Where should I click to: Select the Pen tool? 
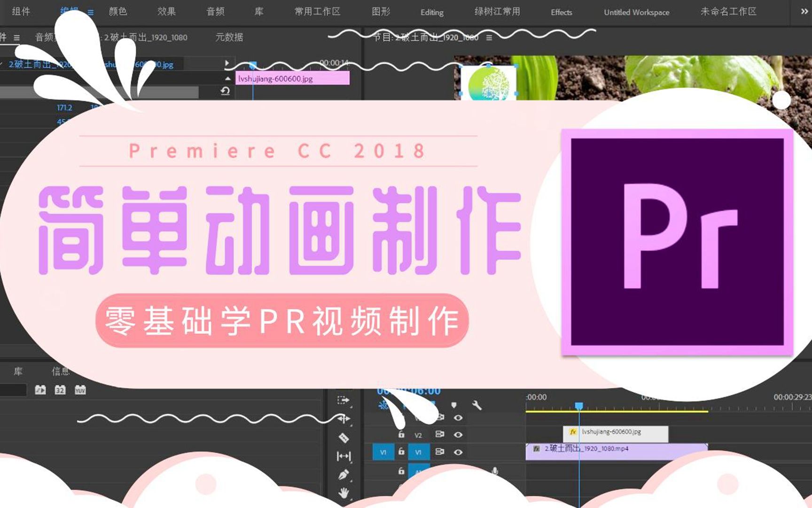(344, 474)
